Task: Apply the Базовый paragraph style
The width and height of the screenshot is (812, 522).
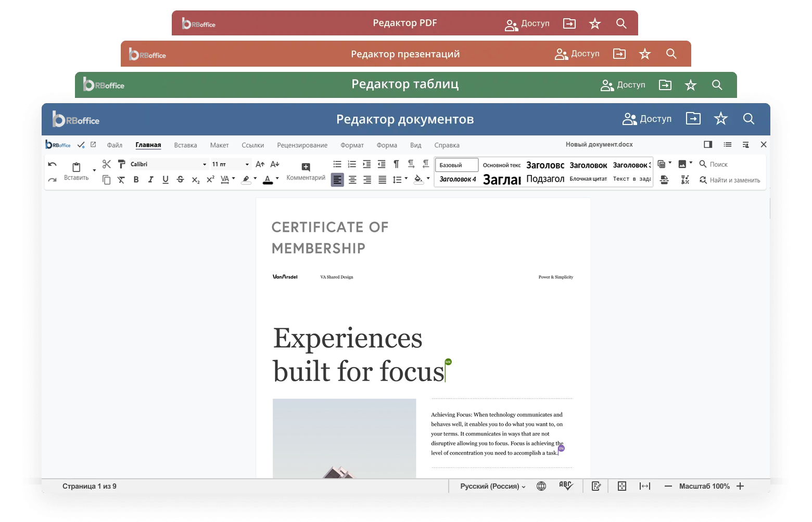Action: 456,165
